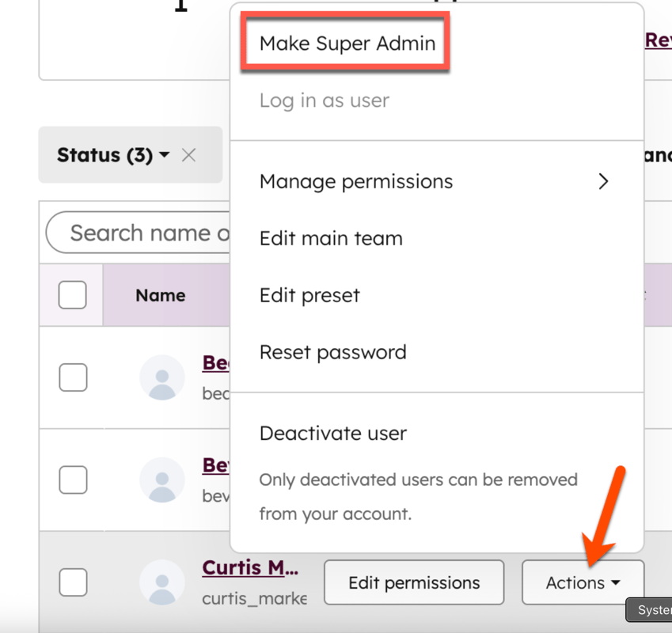Open Manage permissions submenu
The image size is (672, 633).
point(437,181)
